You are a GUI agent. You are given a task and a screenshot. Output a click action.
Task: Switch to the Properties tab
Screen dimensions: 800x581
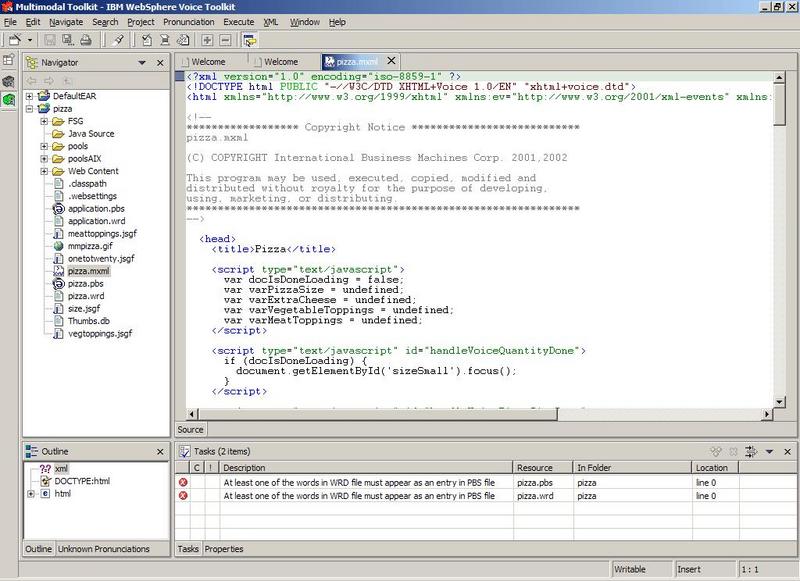click(223, 549)
